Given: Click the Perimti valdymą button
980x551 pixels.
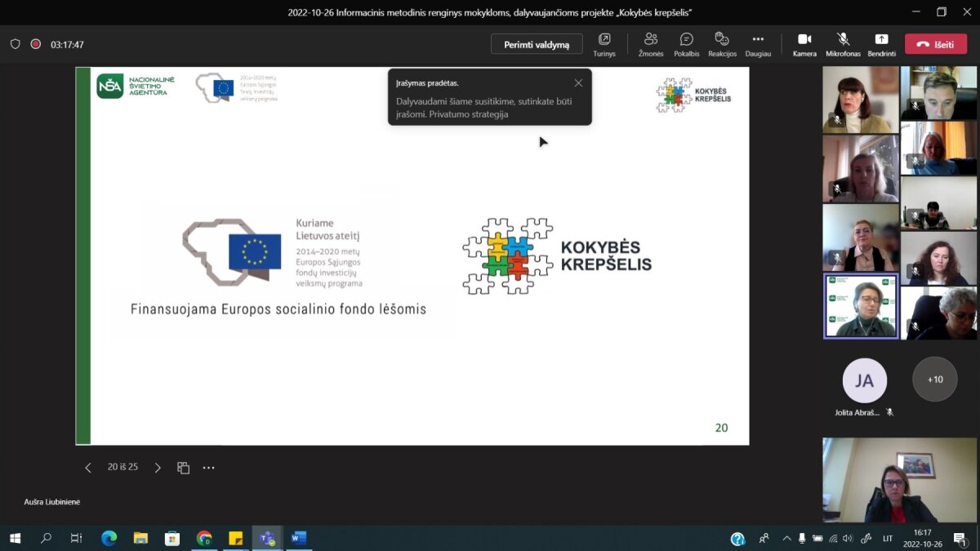Looking at the screenshot, I should click(x=537, y=44).
